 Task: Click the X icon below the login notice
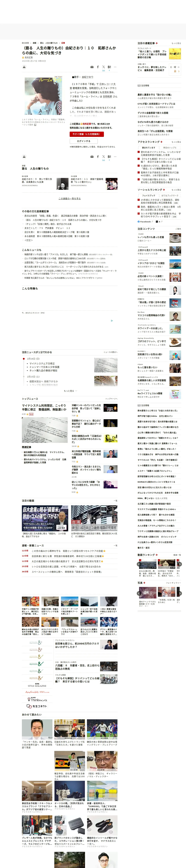click(x=104, y=157)
